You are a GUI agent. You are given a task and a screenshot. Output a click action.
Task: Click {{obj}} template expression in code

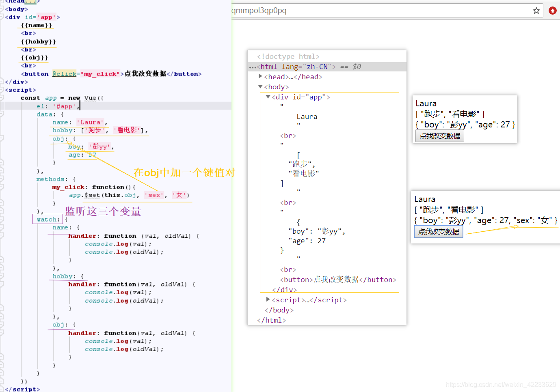click(x=35, y=58)
